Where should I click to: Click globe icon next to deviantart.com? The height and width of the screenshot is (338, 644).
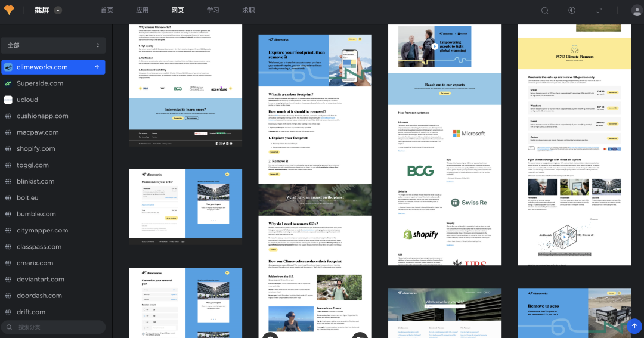click(x=8, y=279)
